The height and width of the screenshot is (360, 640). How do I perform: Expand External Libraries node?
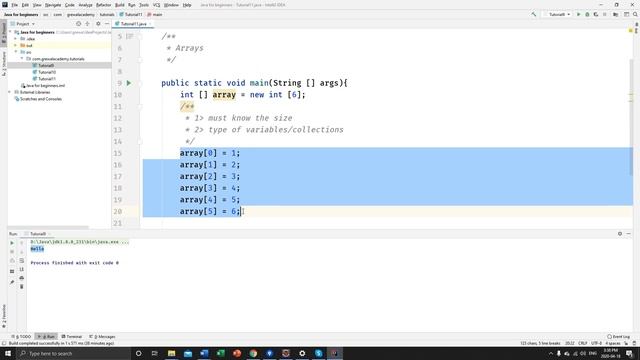[10, 92]
